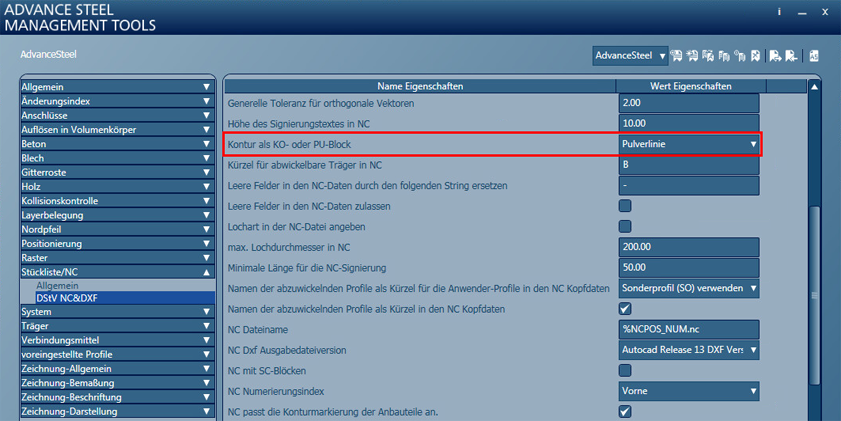Select the Raster category

(117, 258)
